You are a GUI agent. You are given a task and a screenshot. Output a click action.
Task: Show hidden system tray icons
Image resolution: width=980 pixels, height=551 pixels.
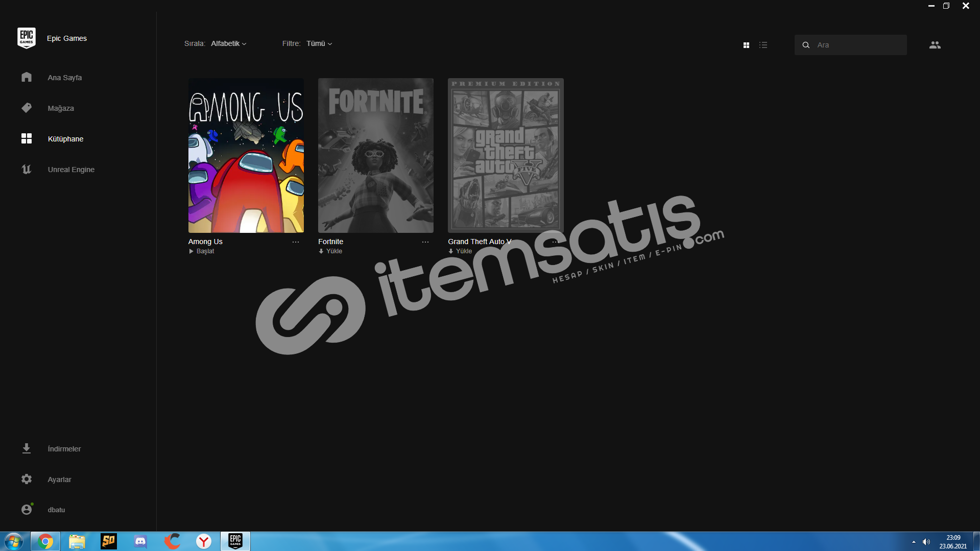(x=914, y=542)
